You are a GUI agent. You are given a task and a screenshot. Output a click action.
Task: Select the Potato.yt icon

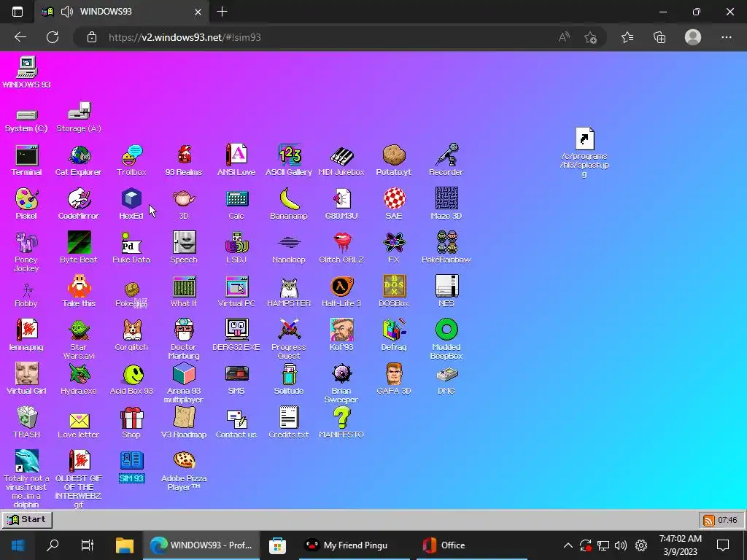coord(393,160)
